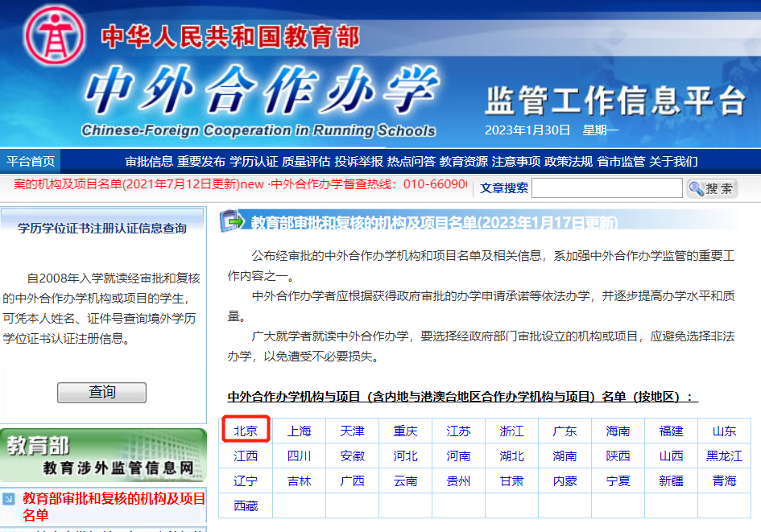The image size is (761, 532).
Task: Click the green arrow icon beside article title
Action: point(232,221)
